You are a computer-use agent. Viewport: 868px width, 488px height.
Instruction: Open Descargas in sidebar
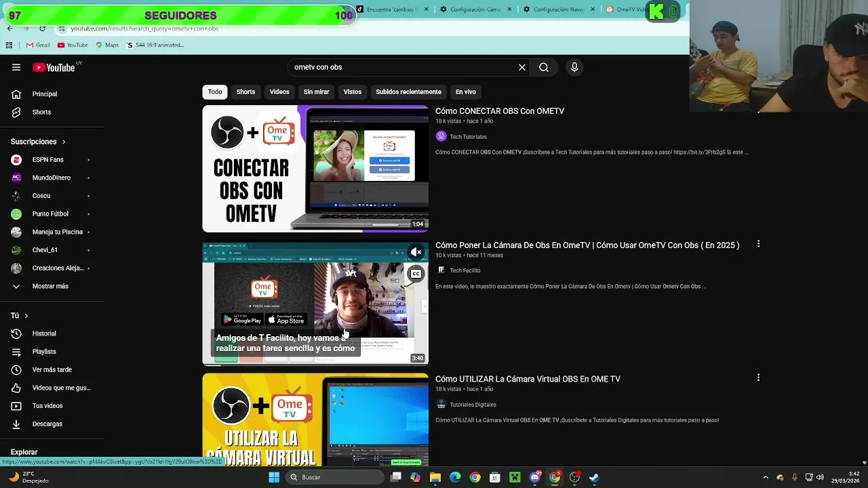coord(52,424)
